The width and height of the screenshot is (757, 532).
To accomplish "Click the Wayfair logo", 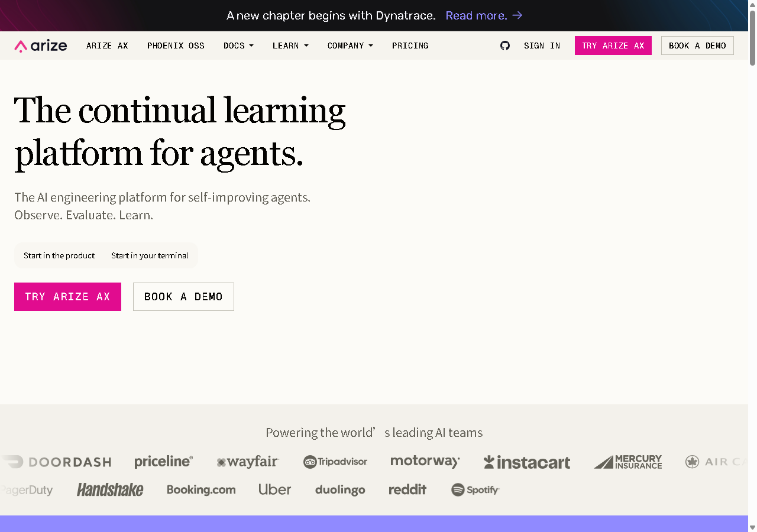I will pos(248,462).
